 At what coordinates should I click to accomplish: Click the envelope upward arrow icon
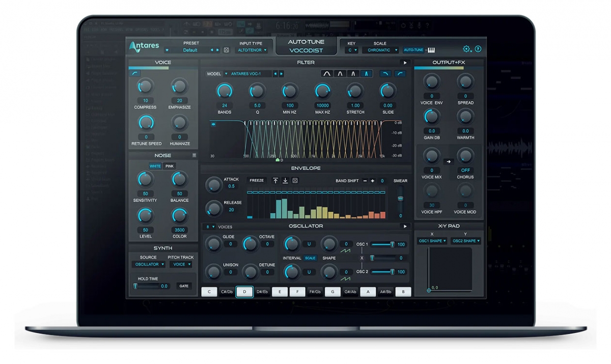[275, 180]
